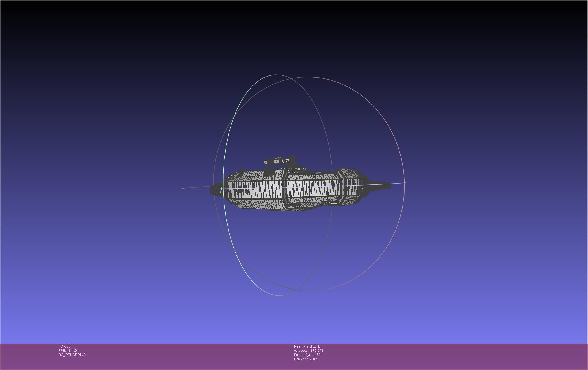Click empty dark background above trackball

(x=295, y=36)
